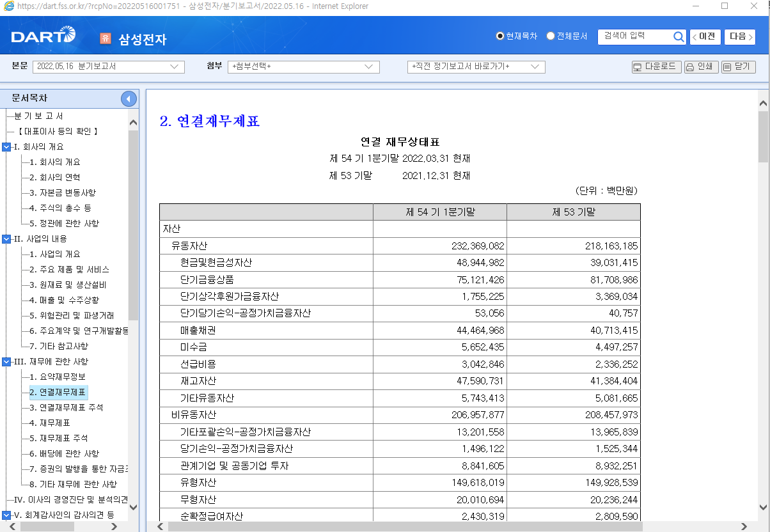Image resolution: width=770 pixels, height=532 pixels.
Task: Open 6. 배당에 관한 사항 entry
Action: 64,454
